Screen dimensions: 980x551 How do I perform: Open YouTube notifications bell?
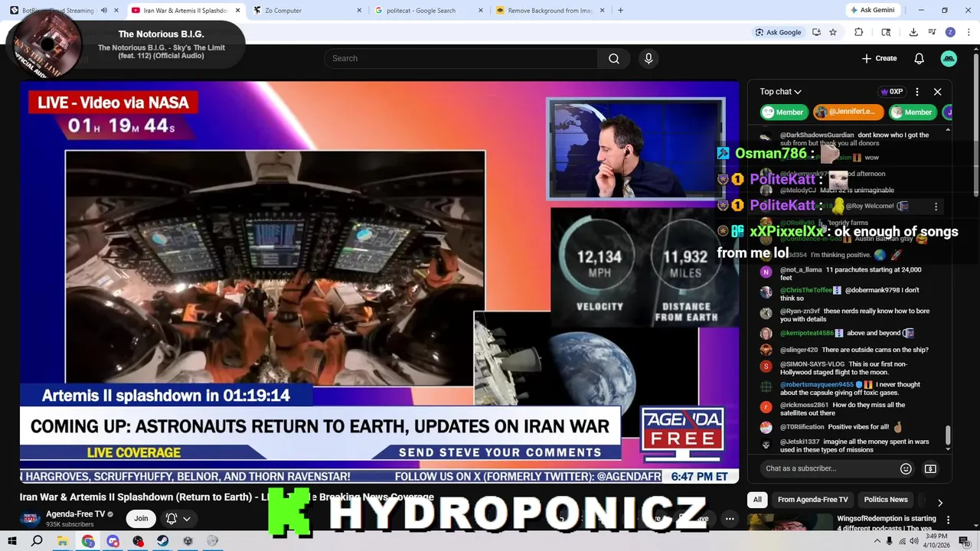(x=919, y=58)
